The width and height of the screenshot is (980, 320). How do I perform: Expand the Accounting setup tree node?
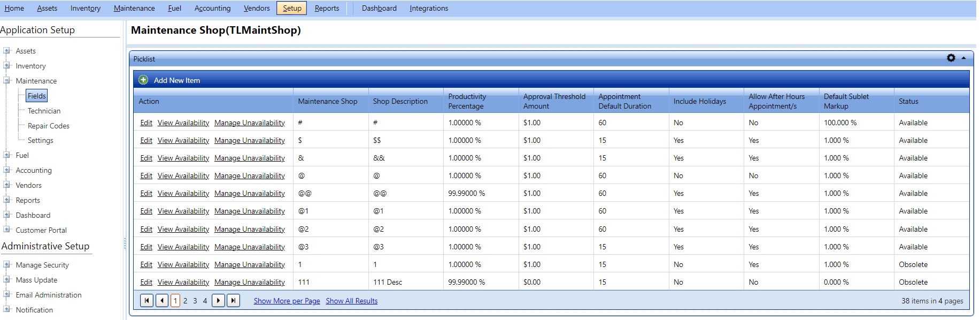coord(7,170)
